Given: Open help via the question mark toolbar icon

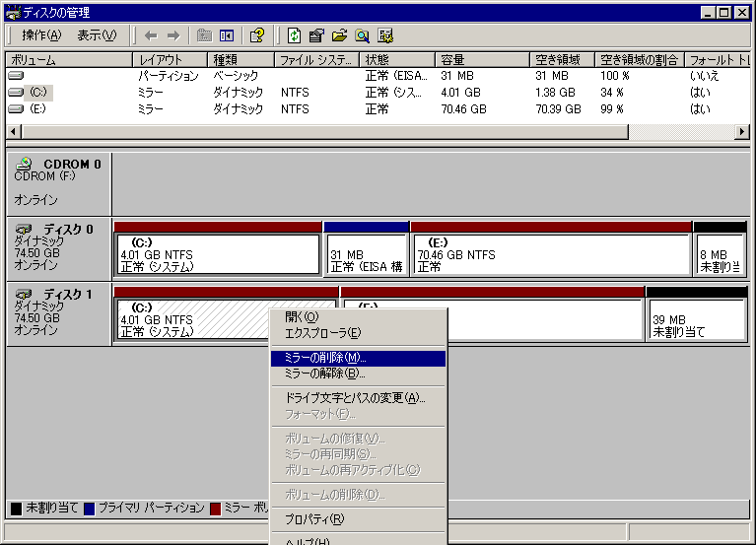Looking at the screenshot, I should tap(256, 35).
